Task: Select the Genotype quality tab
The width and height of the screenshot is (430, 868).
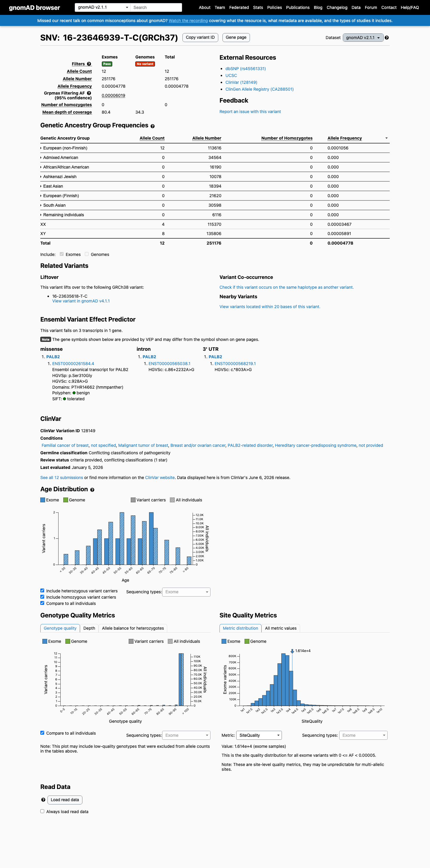Action: pos(60,628)
